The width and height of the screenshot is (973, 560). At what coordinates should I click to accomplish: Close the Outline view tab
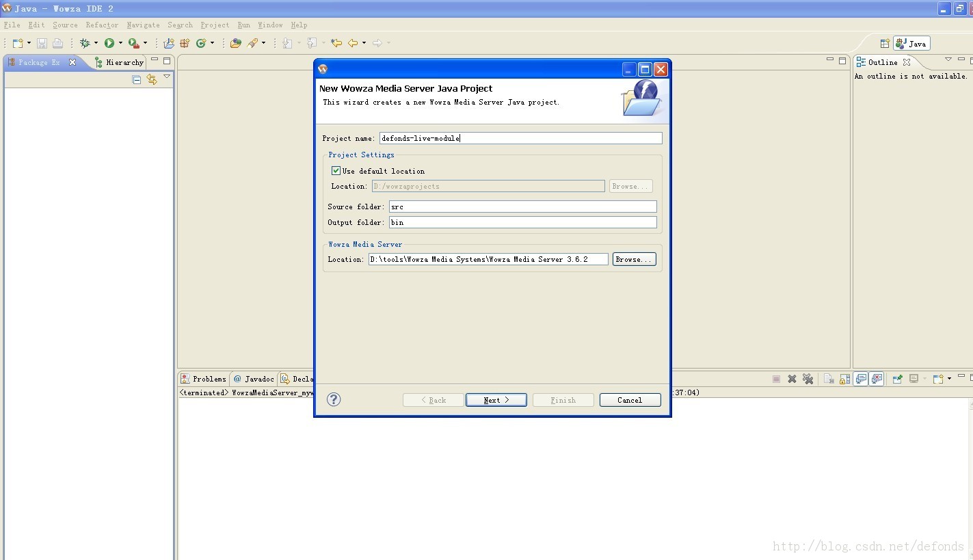click(x=907, y=62)
